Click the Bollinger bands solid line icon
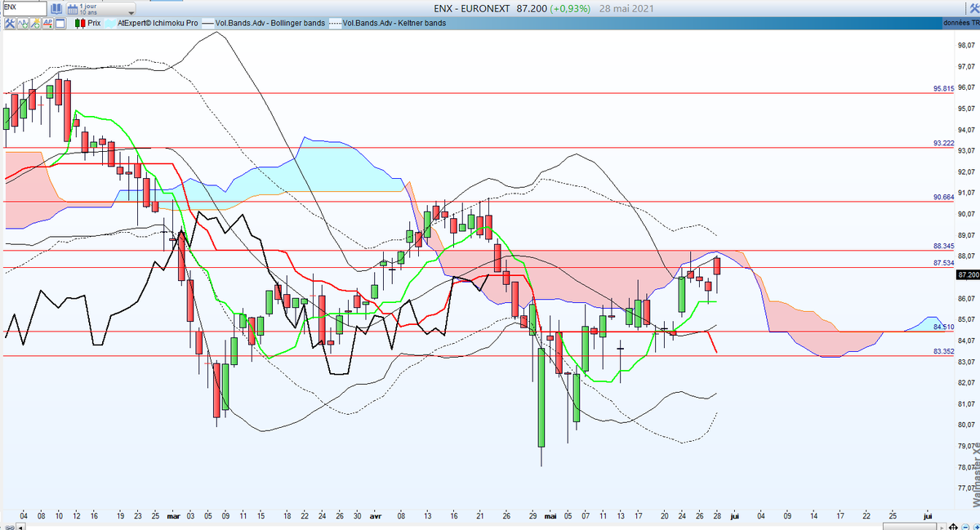 click(207, 23)
